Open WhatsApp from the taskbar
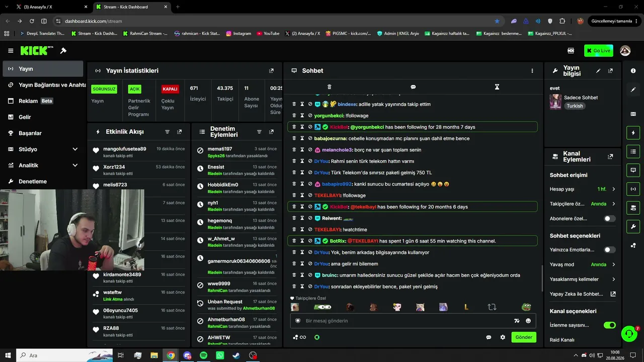The width and height of the screenshot is (644, 362). pyautogui.click(x=220, y=355)
